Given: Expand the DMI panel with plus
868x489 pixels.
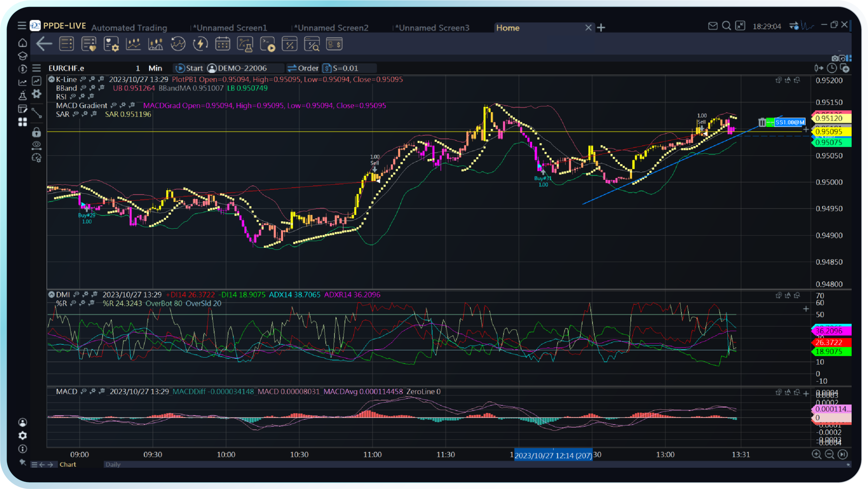Looking at the screenshot, I should click(x=806, y=309).
